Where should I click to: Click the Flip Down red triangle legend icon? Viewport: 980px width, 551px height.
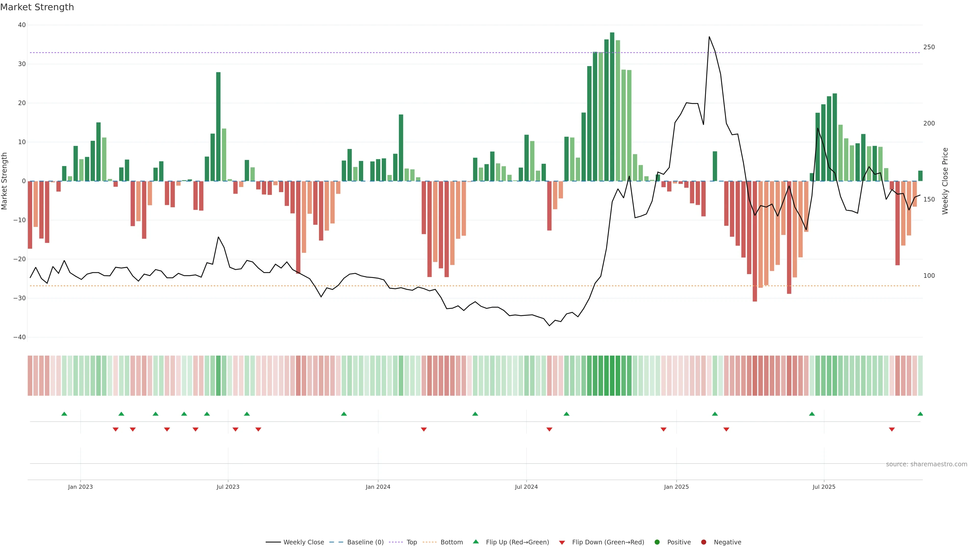562,543
